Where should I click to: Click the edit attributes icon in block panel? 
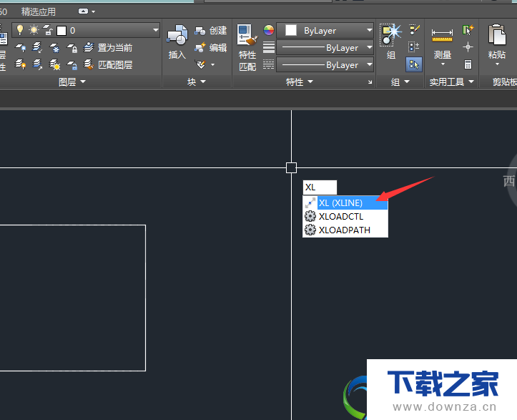tap(200, 64)
